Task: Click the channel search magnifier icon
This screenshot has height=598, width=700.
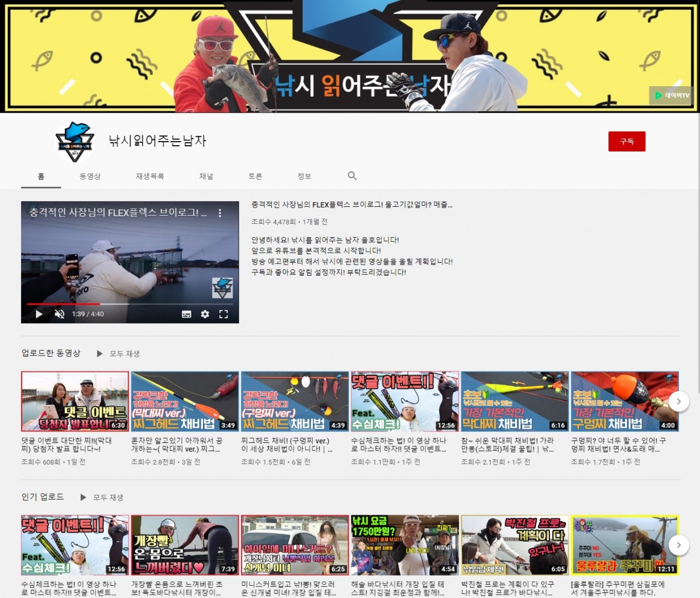Action: pyautogui.click(x=352, y=176)
